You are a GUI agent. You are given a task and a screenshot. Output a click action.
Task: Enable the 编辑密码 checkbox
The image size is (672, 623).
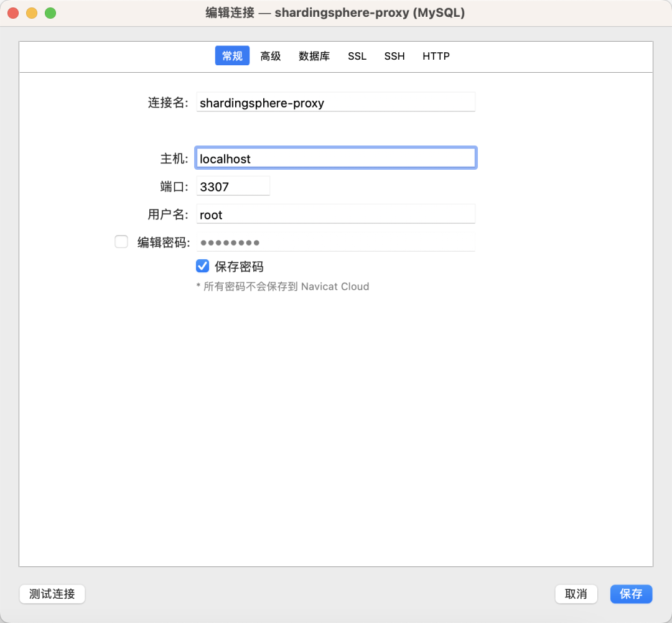[x=121, y=242]
